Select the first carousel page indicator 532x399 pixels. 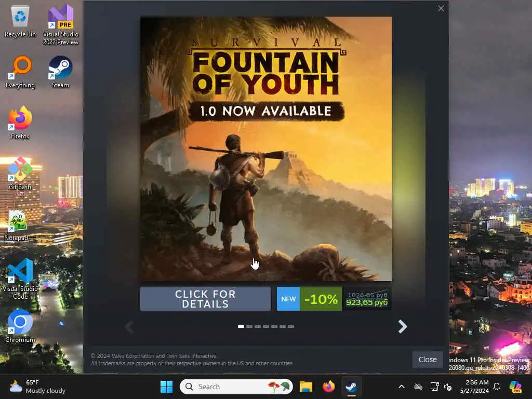click(241, 326)
